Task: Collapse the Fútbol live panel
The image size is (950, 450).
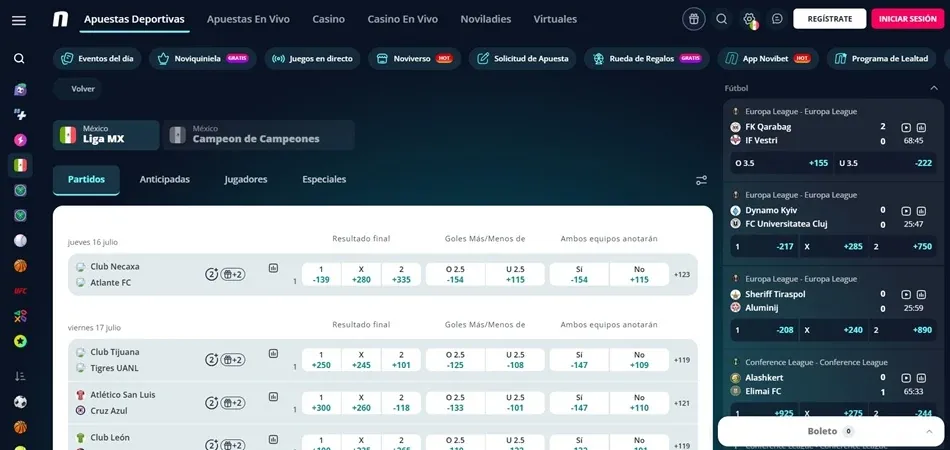Action: click(934, 88)
